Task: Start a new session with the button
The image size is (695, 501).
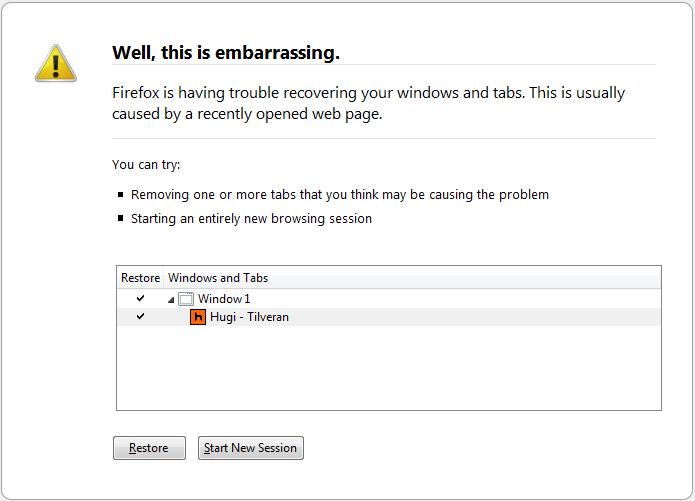Action: (x=251, y=448)
